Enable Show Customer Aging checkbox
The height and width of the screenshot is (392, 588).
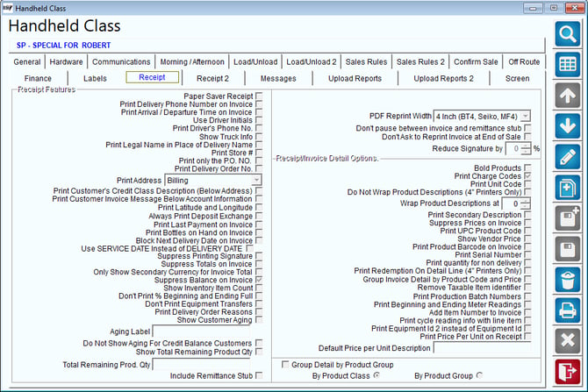pyautogui.click(x=259, y=320)
